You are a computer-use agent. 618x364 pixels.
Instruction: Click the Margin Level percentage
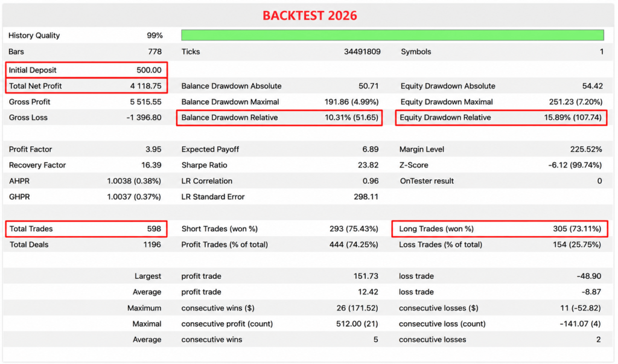pos(586,150)
